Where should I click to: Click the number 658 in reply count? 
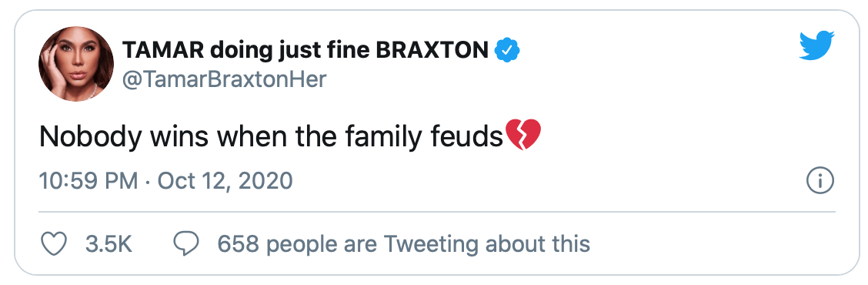238,244
